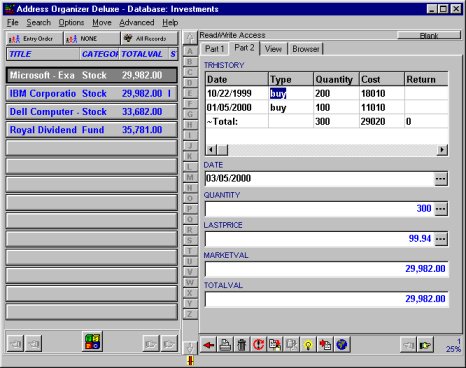Viewport: 466px width, 368px height.
Task: Switch to the Part 1 tab
Action: coord(214,49)
